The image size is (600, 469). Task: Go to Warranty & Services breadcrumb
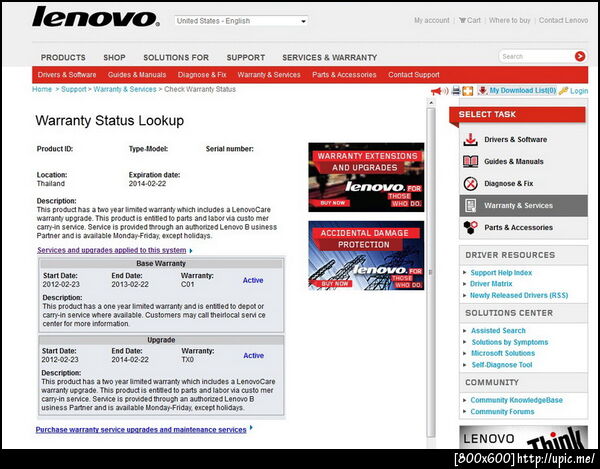(125, 89)
